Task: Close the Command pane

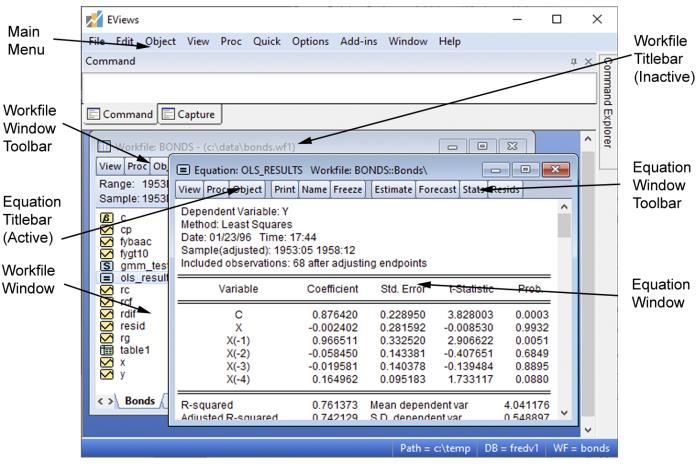Action: tap(589, 61)
